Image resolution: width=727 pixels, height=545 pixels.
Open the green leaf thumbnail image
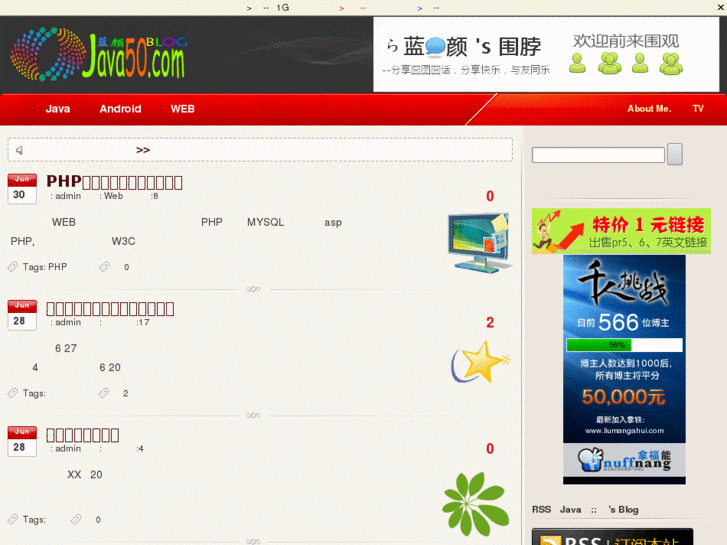[475, 504]
